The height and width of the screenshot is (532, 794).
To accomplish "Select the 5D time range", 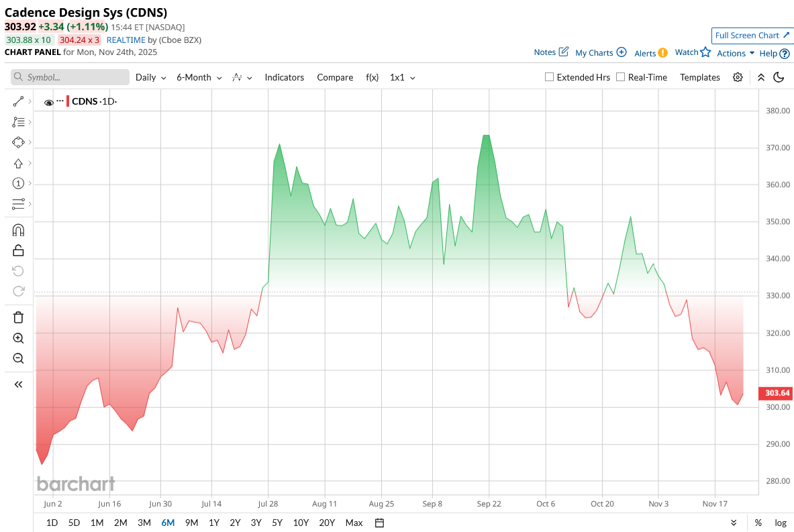I will (74, 523).
